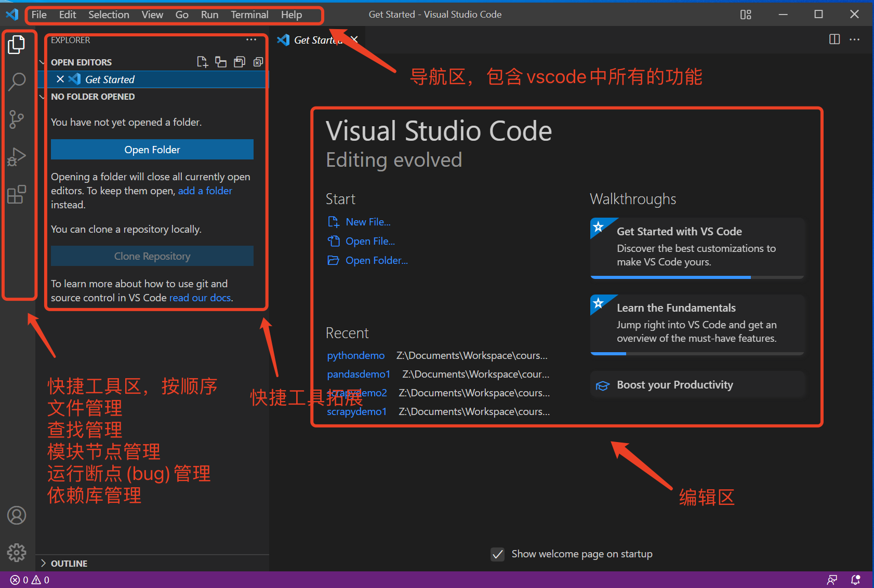Close the Get Started editor tab
Image resolution: width=874 pixels, height=588 pixels.
click(354, 39)
